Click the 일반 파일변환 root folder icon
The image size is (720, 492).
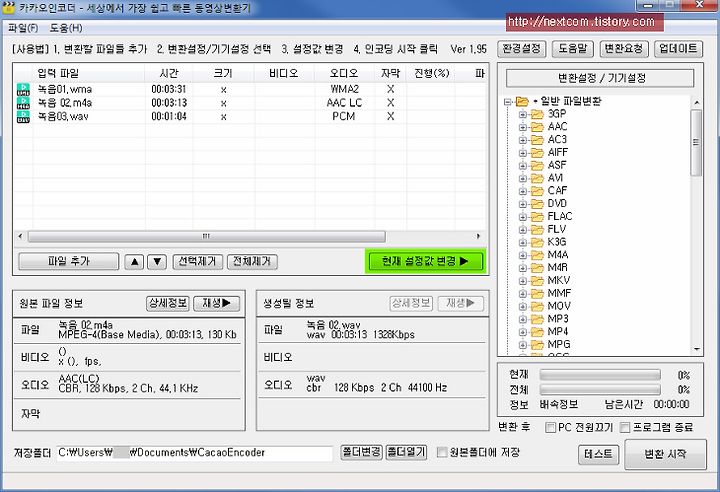point(522,101)
